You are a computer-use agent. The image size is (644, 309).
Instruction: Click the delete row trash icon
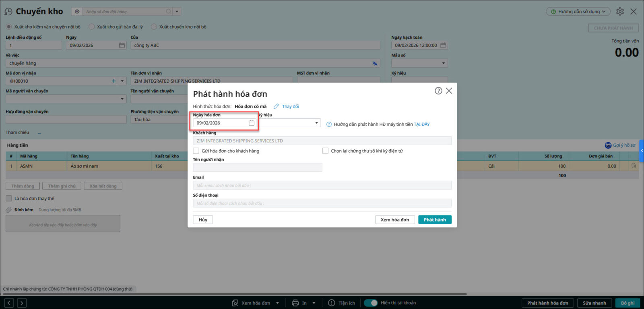point(634,166)
